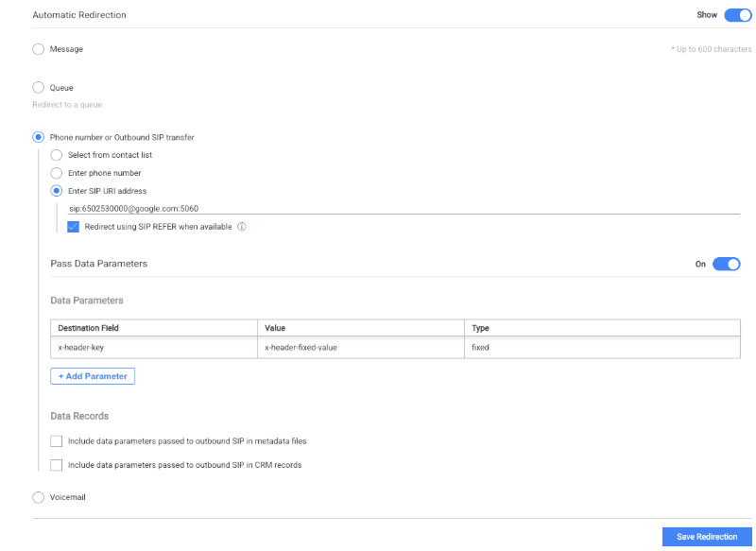
Task: Turn off the Pass Data Parameters toggle
Action: [726, 264]
